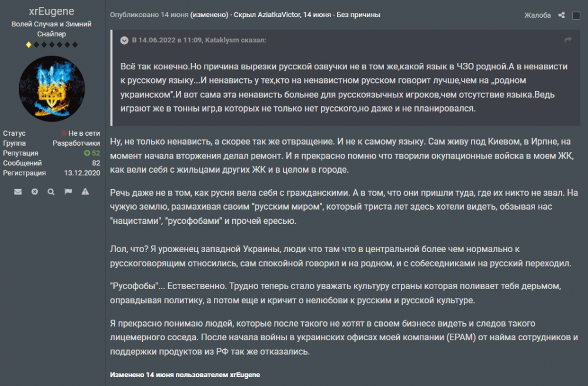Click the circled X ignore icon
The width and height of the screenshot is (588, 386).
35,192
